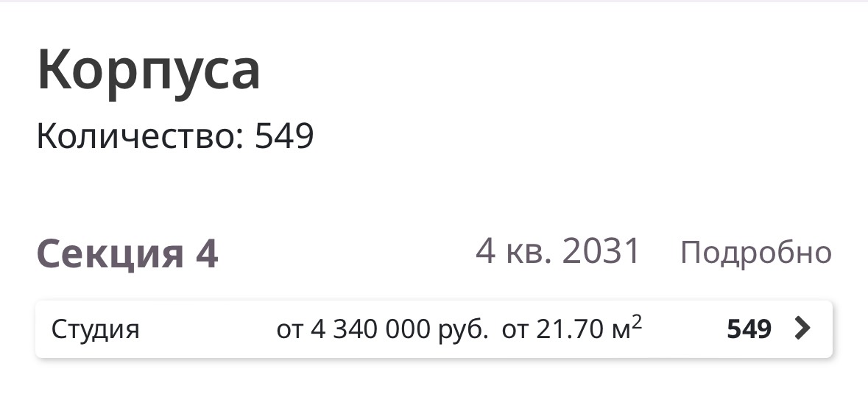
Task: Expand Студия listings via the right arrow
Action: (x=802, y=329)
